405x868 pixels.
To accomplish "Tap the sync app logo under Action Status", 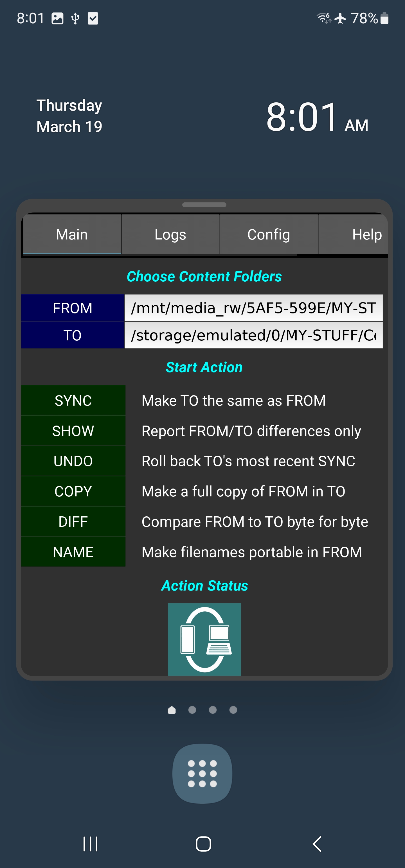I will [204, 639].
